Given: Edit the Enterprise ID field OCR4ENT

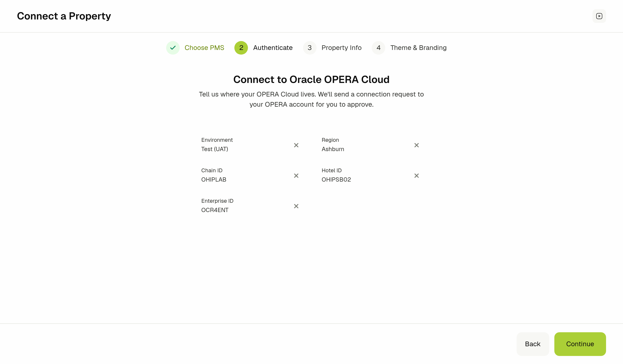Looking at the screenshot, I should click(251, 206).
